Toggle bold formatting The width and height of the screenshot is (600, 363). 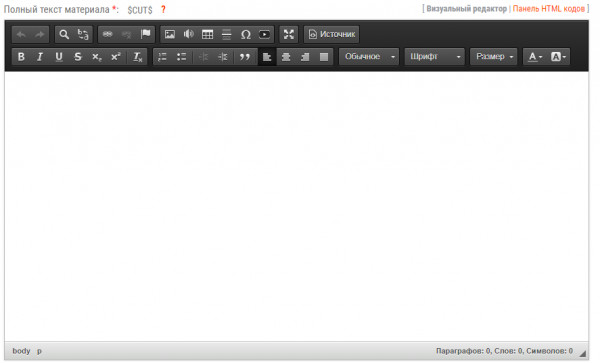(21, 57)
